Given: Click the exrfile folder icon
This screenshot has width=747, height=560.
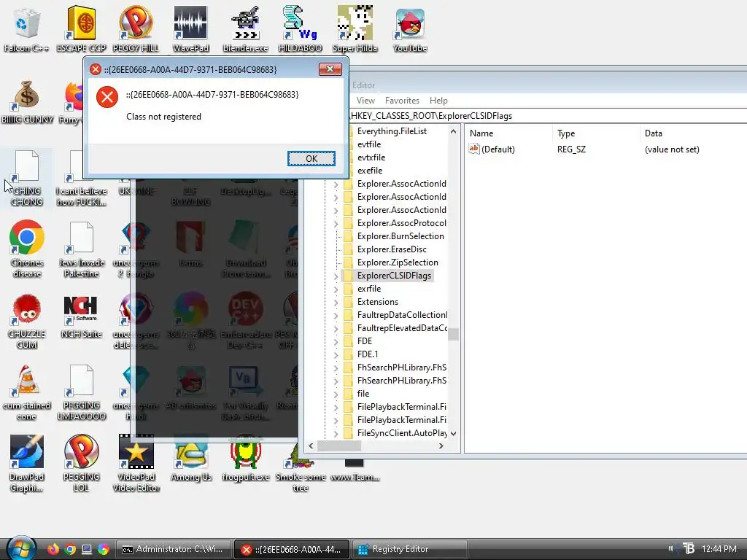Looking at the screenshot, I should [x=348, y=289].
